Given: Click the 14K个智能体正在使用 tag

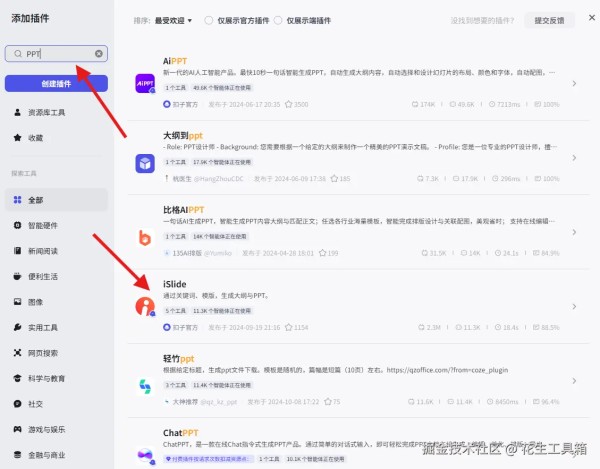Looking at the screenshot, I should (x=220, y=236).
